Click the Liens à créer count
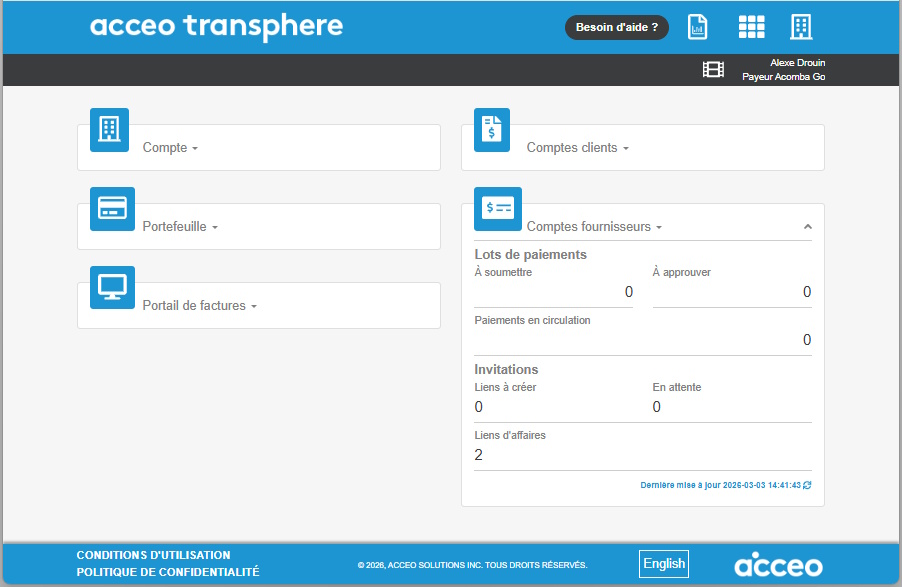This screenshot has width=902, height=587. tap(479, 407)
